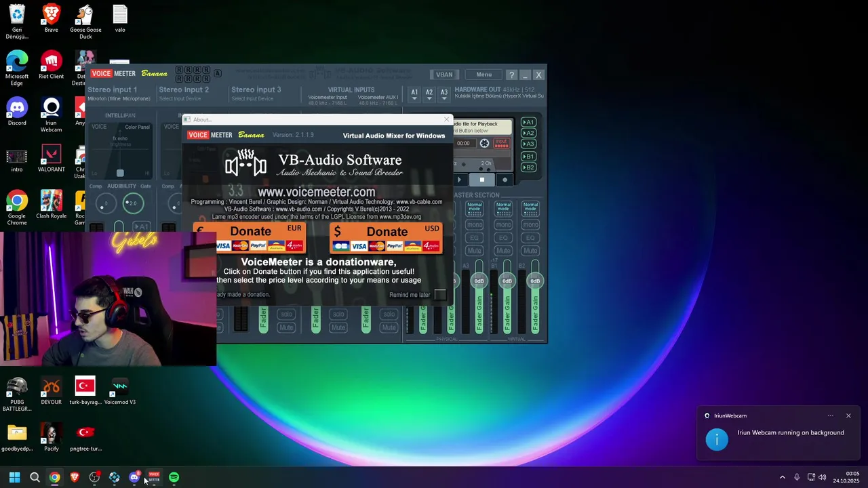Open the Voicemeeter Menu

(484, 75)
